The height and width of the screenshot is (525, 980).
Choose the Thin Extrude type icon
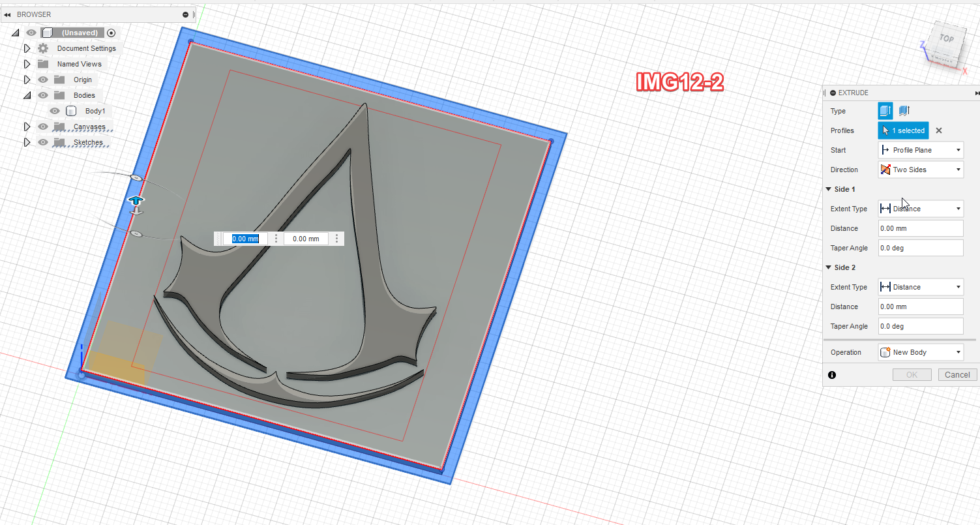click(x=904, y=111)
